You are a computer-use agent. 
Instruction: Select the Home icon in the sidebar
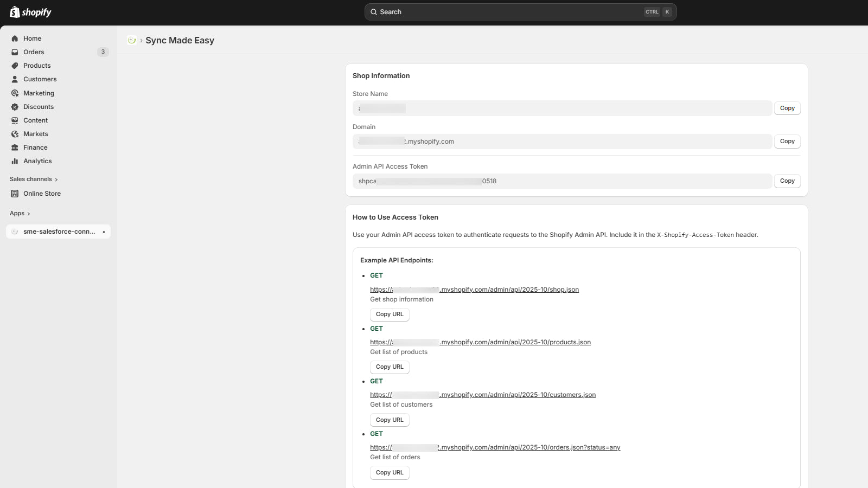coord(15,38)
